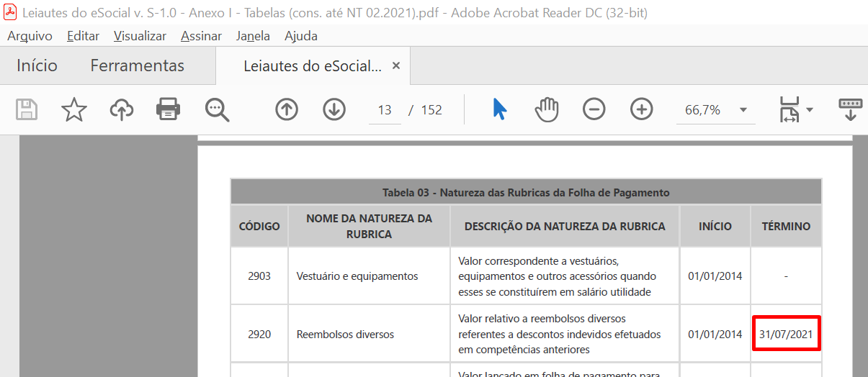Select the arrow selection tool
868x377 pixels.
pos(500,109)
